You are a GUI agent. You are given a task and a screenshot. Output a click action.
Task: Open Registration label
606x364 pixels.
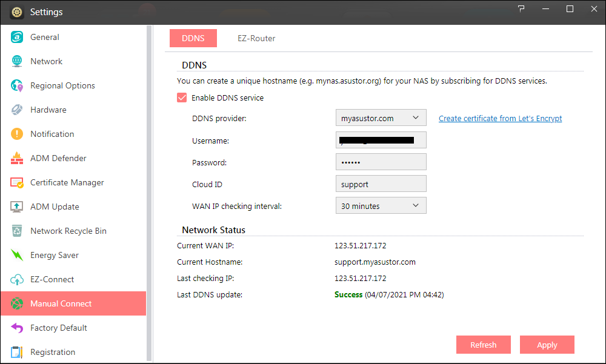pyautogui.click(x=53, y=352)
